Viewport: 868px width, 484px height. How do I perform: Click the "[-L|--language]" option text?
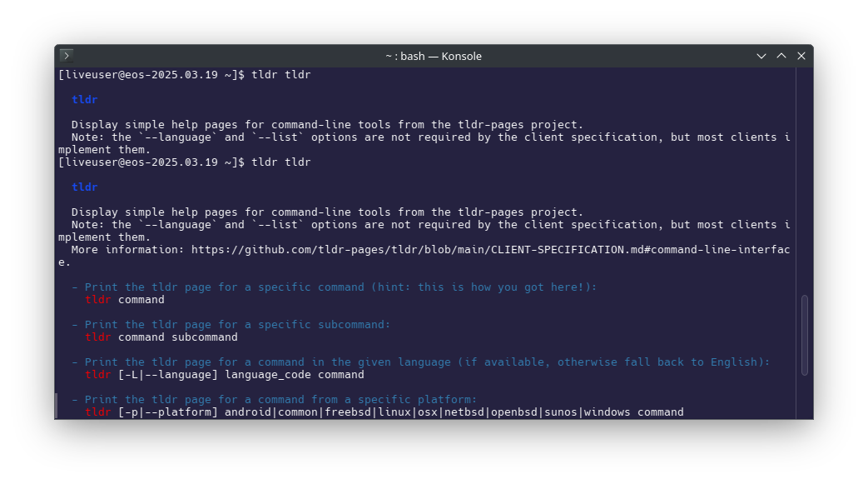(x=168, y=375)
